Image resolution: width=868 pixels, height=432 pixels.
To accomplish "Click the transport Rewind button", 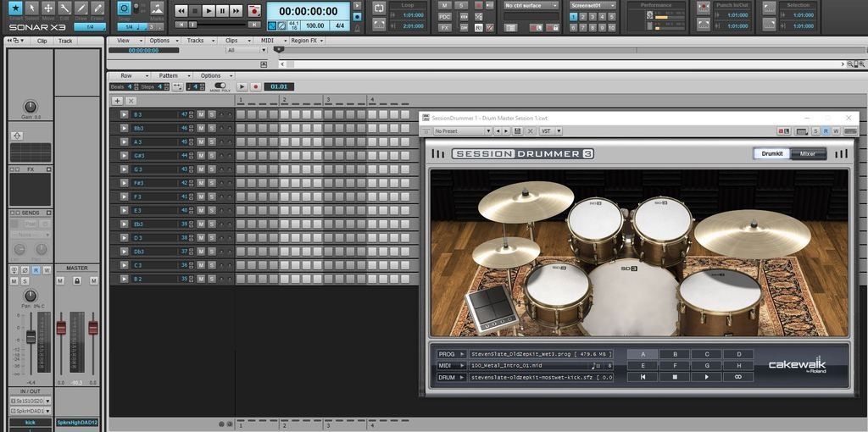I will tap(181, 11).
